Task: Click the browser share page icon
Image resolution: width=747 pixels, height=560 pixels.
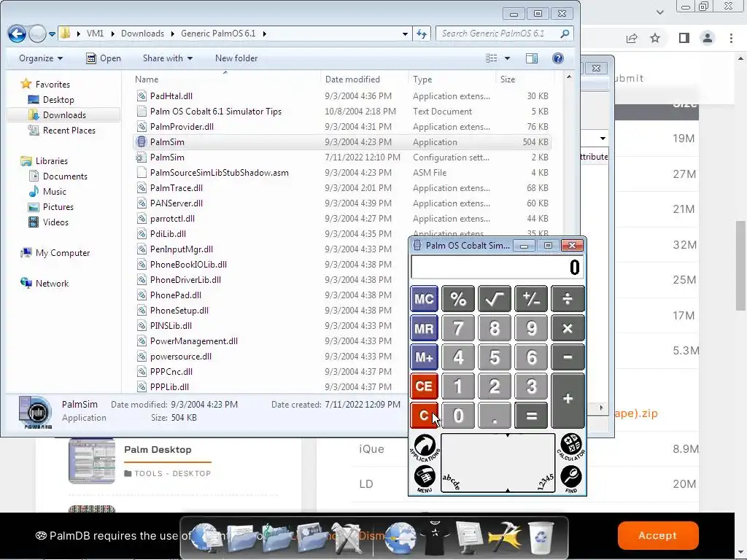Action: coord(632,38)
